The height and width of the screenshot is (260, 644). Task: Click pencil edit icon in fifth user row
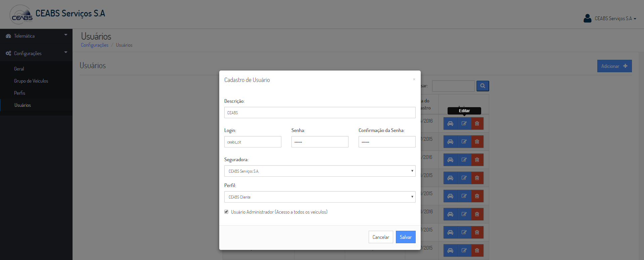(464, 196)
